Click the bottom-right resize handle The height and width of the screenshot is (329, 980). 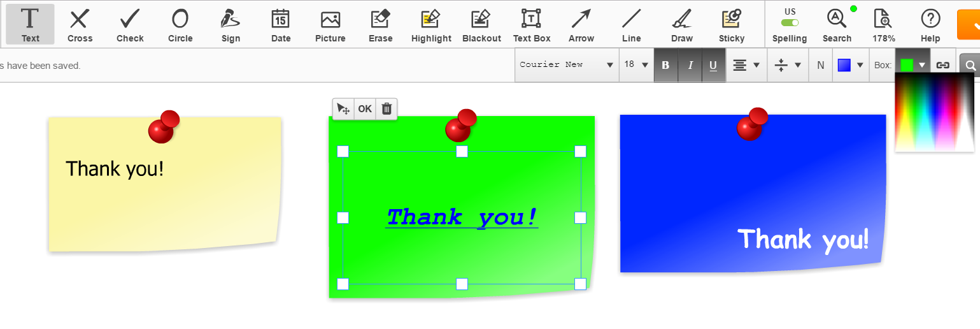pos(580,284)
